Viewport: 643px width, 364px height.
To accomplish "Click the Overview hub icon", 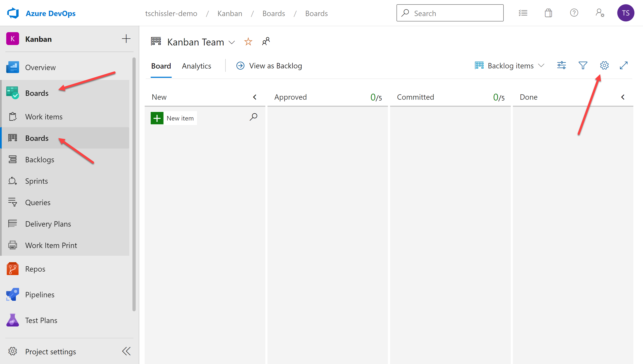I will [12, 67].
